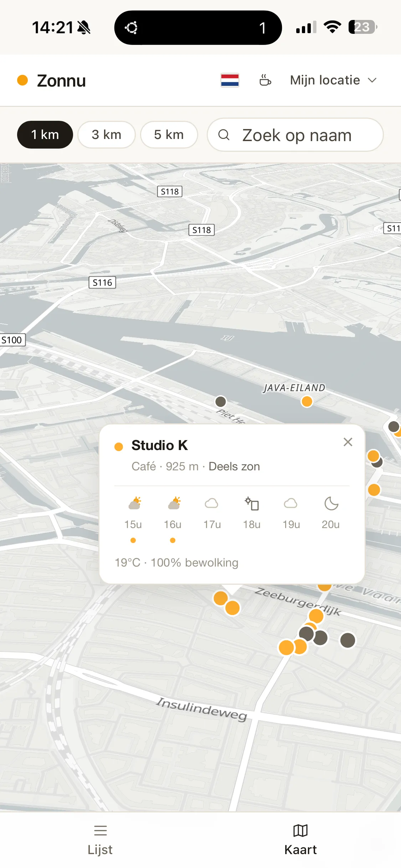401x868 pixels.
Task: Tap the S100 road label on map
Action: point(12,340)
